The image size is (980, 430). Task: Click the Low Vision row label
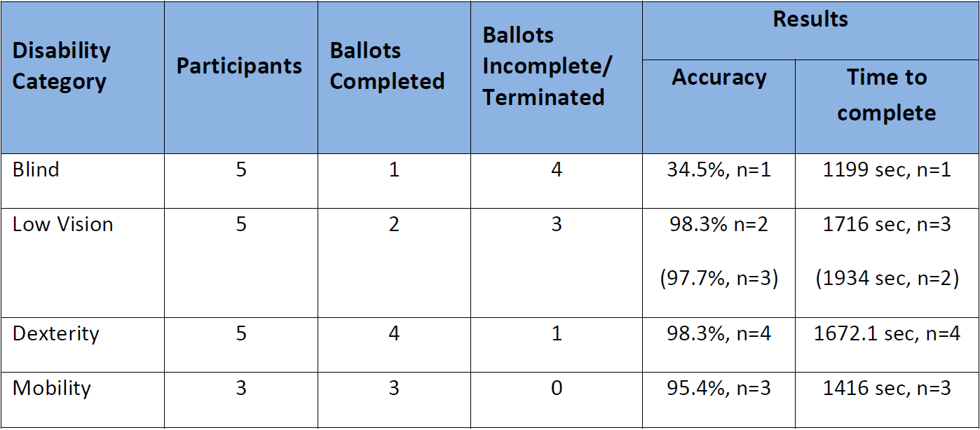click(x=63, y=225)
